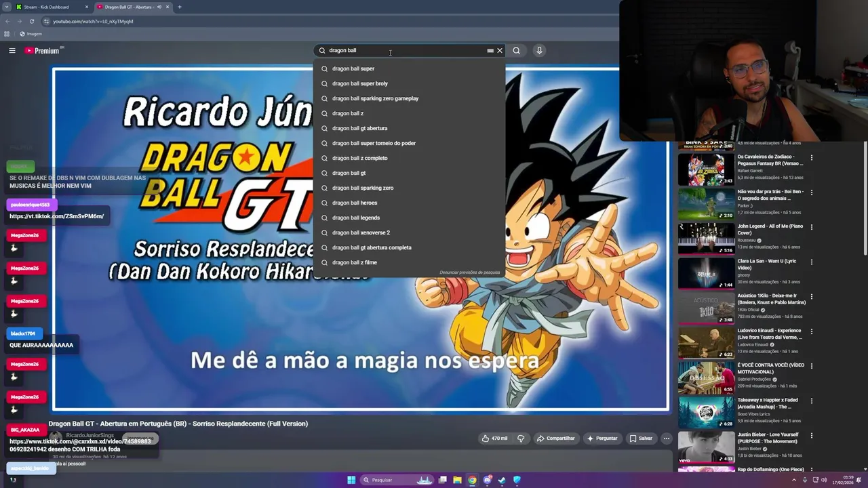This screenshot has width=868, height=488.
Task: Reload the page
Action: (x=31, y=21)
